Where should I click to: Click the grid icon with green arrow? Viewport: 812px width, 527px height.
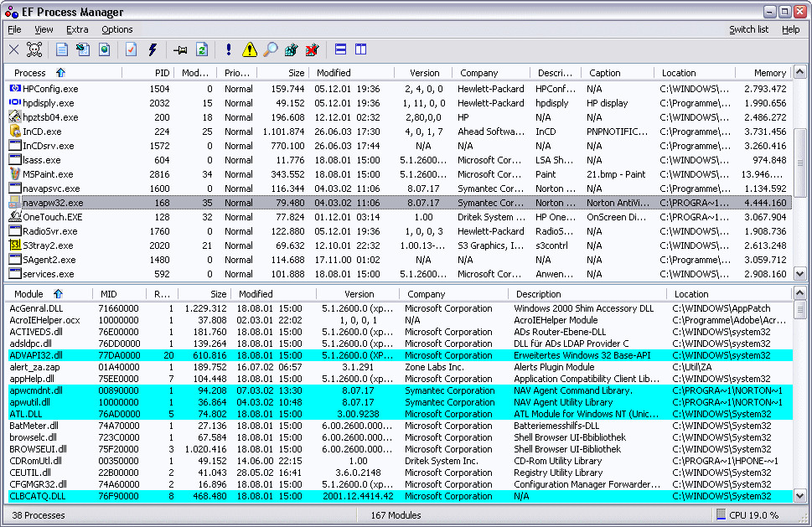(x=292, y=49)
